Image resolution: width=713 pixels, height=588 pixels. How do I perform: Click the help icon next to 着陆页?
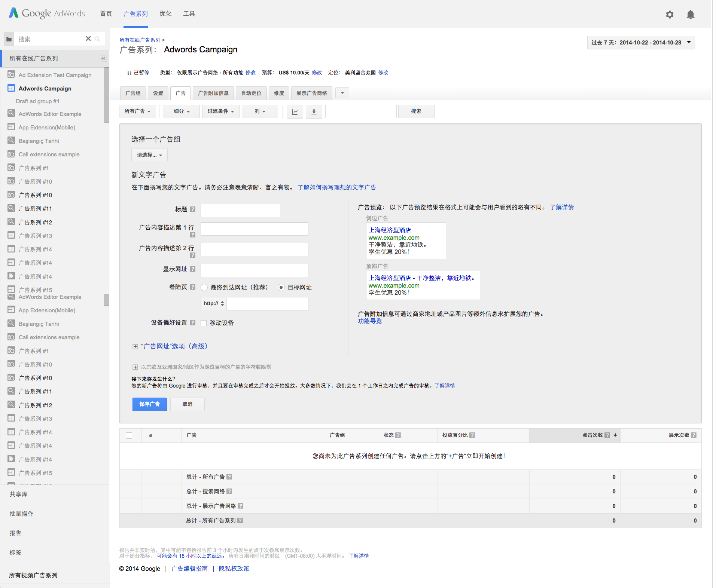192,287
